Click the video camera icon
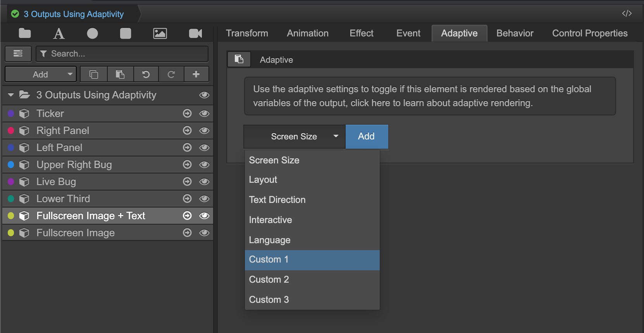 (x=195, y=34)
